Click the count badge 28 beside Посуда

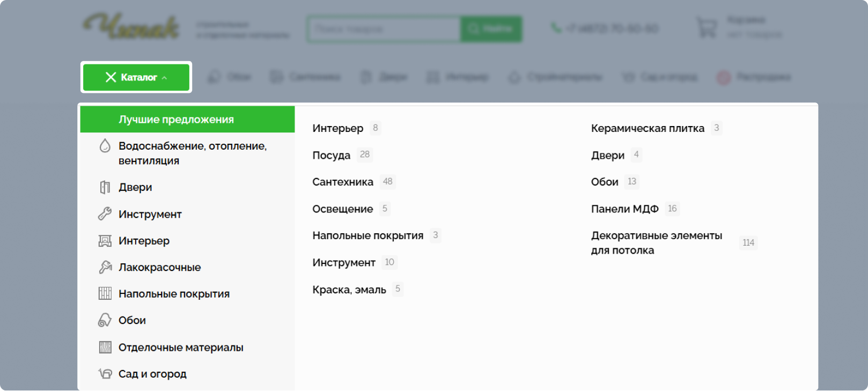[365, 154]
